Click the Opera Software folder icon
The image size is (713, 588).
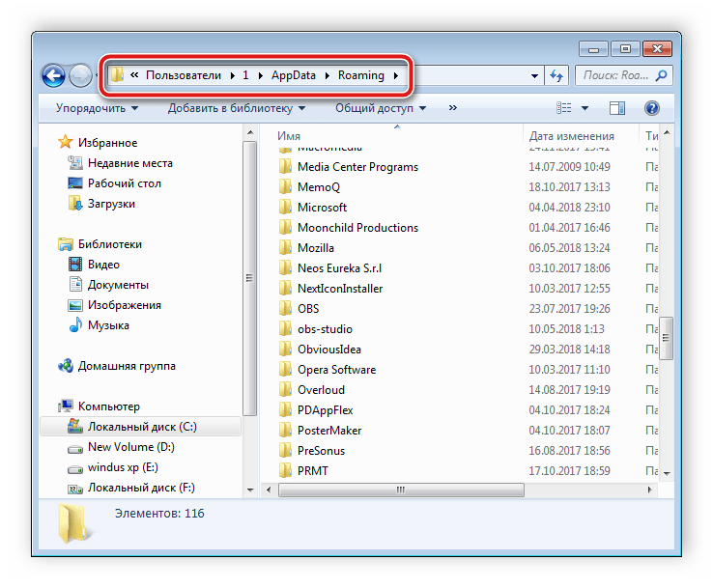pos(285,369)
